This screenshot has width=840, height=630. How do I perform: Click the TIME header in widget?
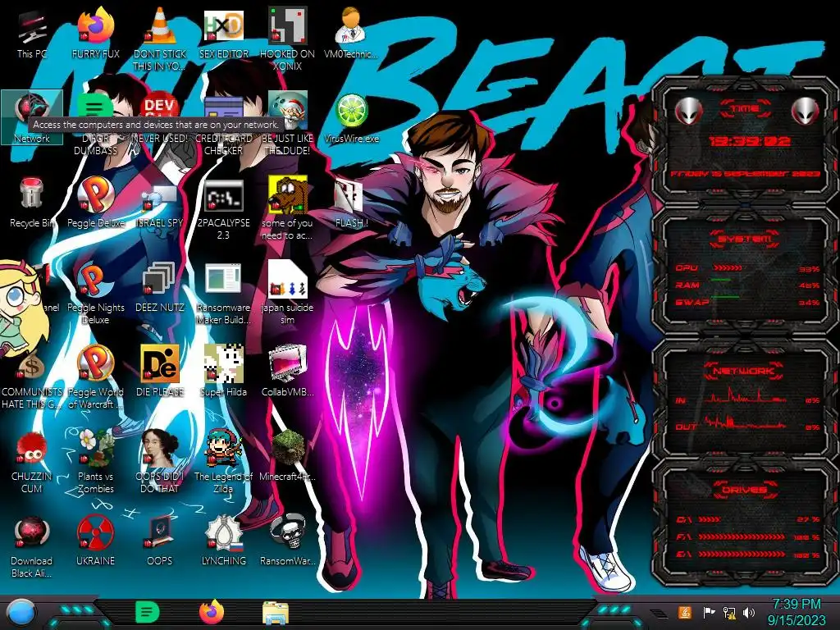pyautogui.click(x=745, y=109)
